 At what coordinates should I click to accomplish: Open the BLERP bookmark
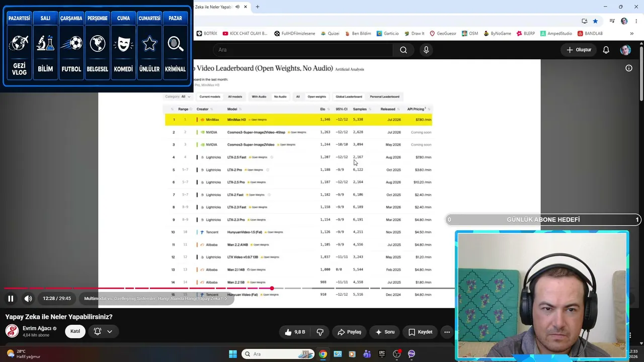point(526,34)
